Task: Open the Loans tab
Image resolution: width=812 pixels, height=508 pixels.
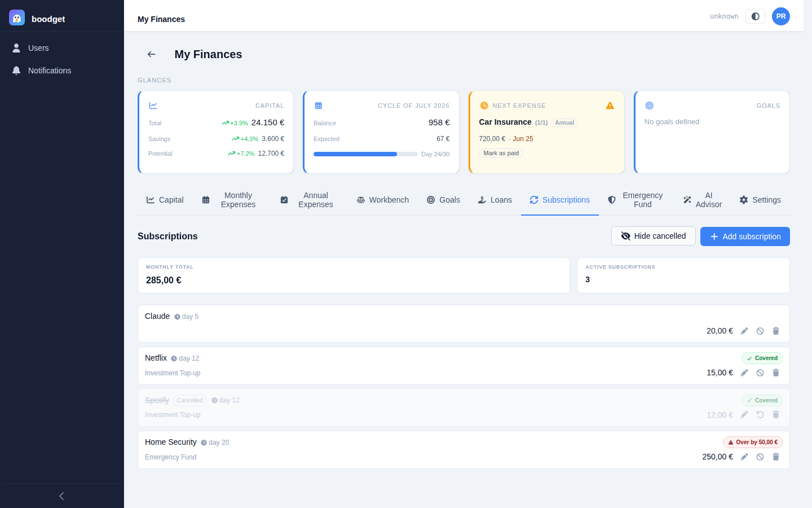Action: coord(495,200)
